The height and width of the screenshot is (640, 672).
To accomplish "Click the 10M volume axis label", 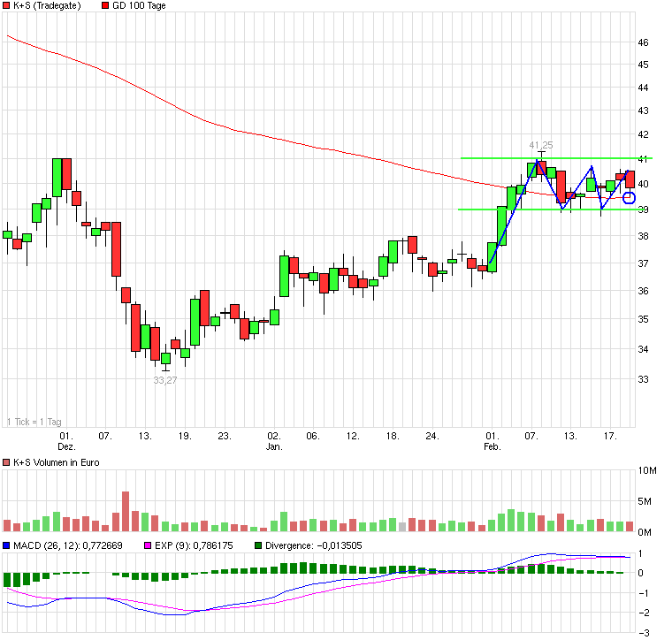I will click(x=647, y=470).
